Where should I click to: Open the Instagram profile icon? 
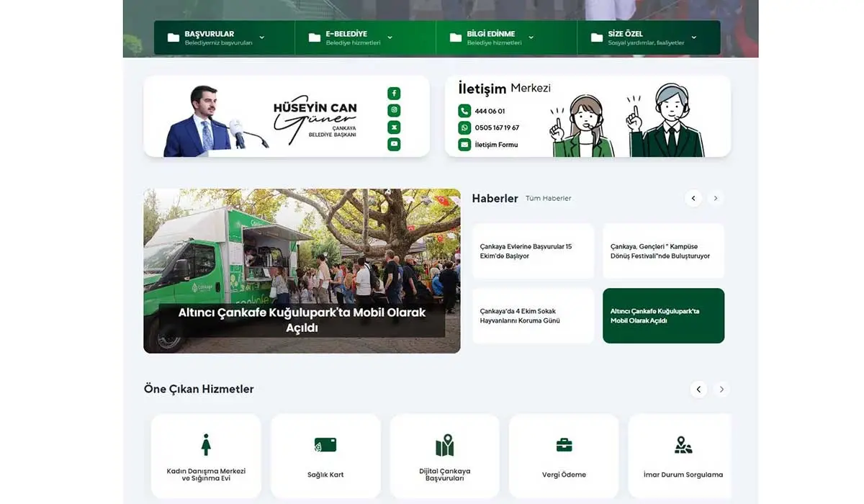(x=394, y=110)
